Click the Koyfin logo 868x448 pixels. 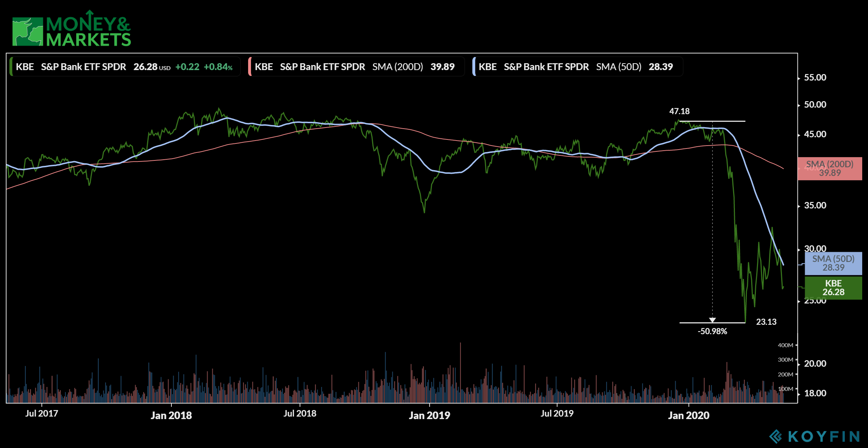[x=814, y=436]
